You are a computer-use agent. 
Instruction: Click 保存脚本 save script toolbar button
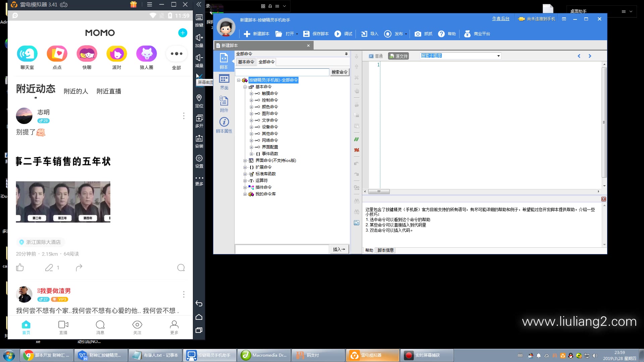pyautogui.click(x=316, y=34)
